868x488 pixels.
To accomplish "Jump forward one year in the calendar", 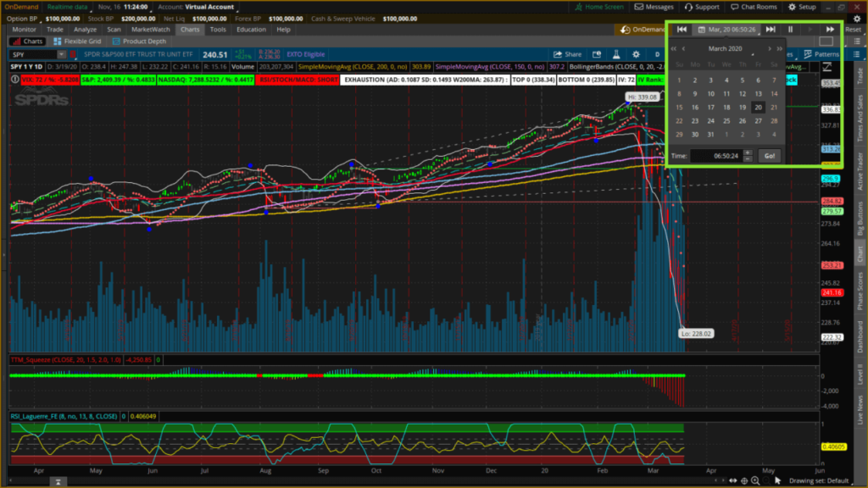I will click(x=780, y=48).
